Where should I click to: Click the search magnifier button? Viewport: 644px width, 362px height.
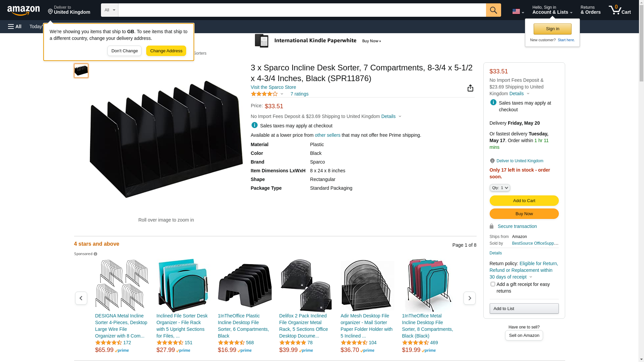point(493,10)
